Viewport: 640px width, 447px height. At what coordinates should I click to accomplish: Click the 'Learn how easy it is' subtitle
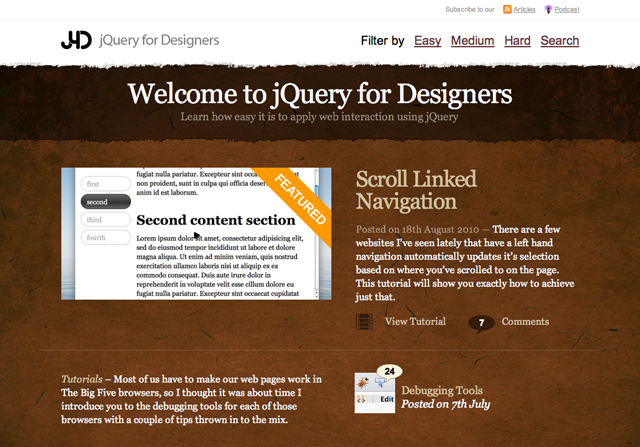point(320,117)
